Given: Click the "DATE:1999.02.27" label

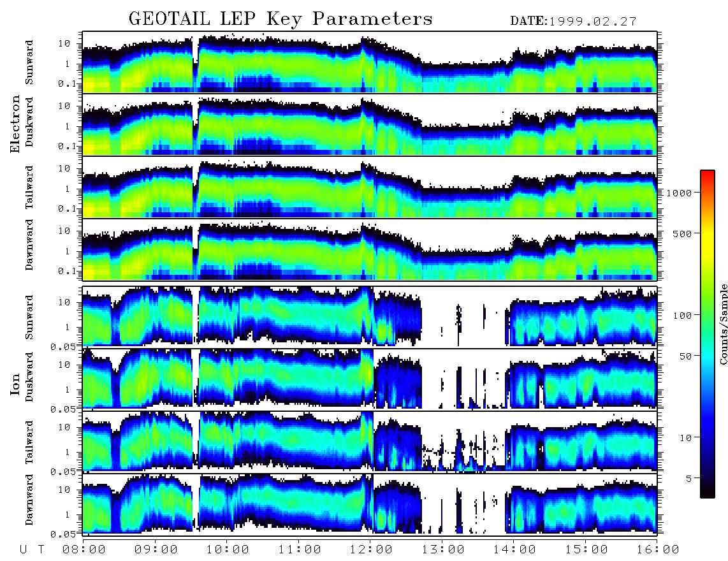Looking at the screenshot, I should (x=573, y=22).
